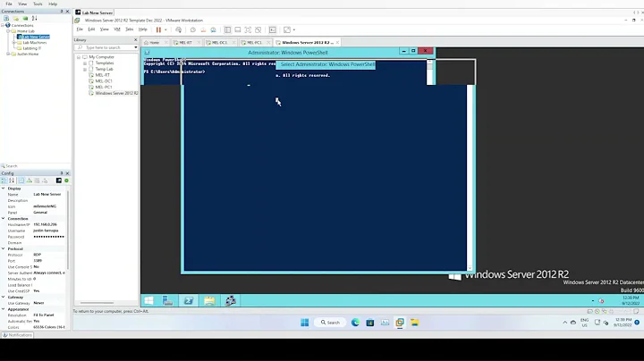Viewport: 644px width, 361px height.
Task: Click the guest Windows Start button
Action: pos(148,301)
